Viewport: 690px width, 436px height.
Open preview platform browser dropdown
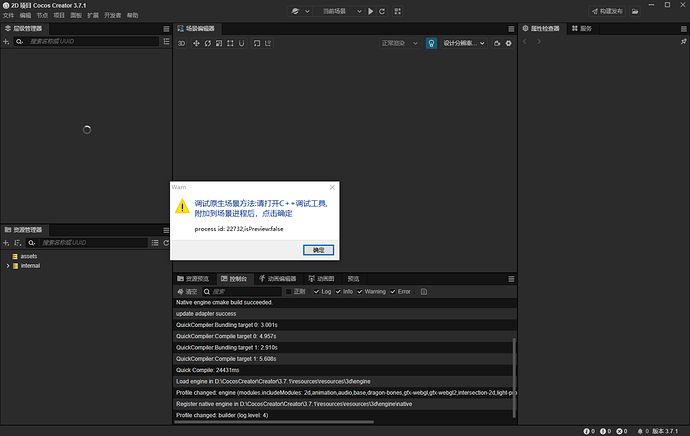pos(300,11)
